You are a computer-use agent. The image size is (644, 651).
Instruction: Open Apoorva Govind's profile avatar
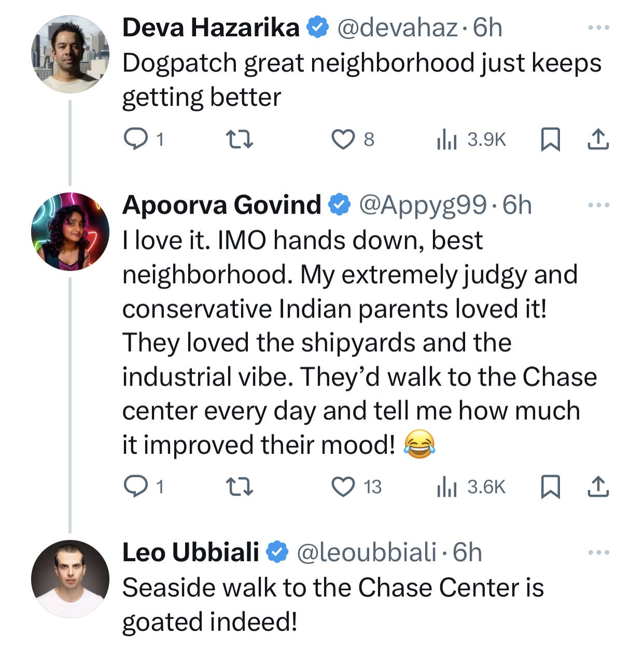click(70, 232)
